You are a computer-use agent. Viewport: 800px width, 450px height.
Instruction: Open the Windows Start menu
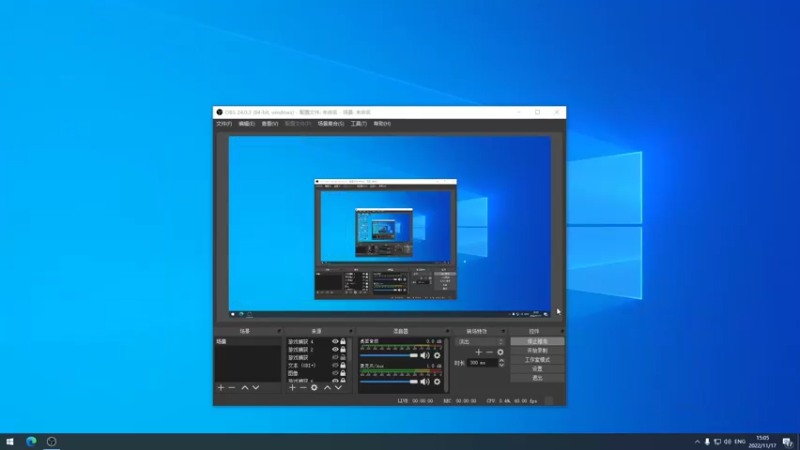point(10,441)
